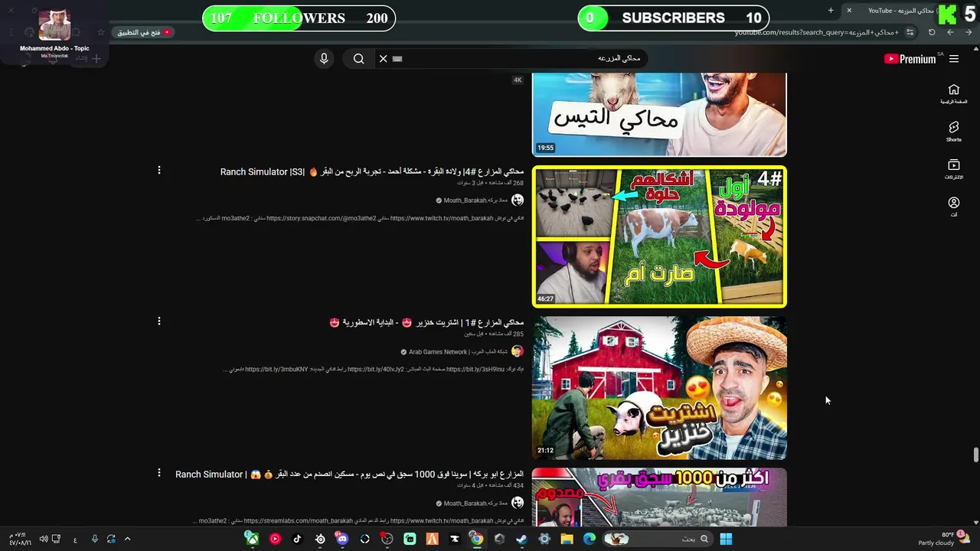Image resolution: width=980 pixels, height=551 pixels.
Task: Click the سويدا فوق 1000 سجق video title
Action: click(349, 474)
